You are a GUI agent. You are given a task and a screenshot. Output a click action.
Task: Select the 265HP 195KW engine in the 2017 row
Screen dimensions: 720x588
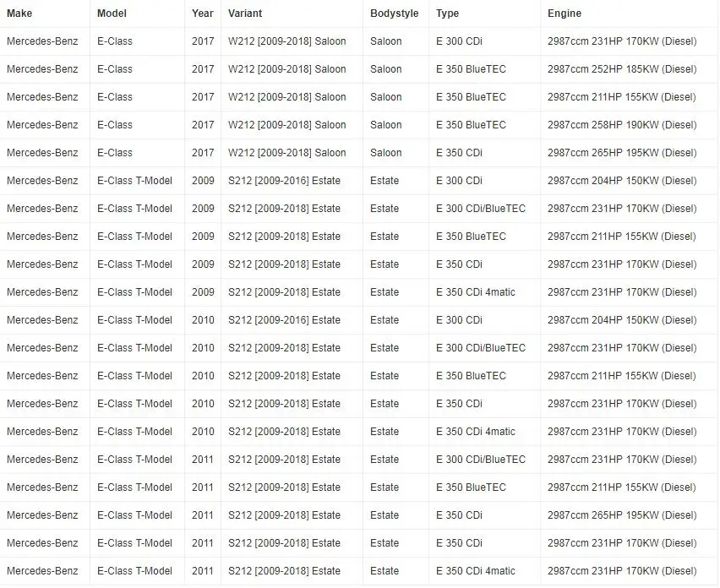pyautogui.click(x=622, y=153)
